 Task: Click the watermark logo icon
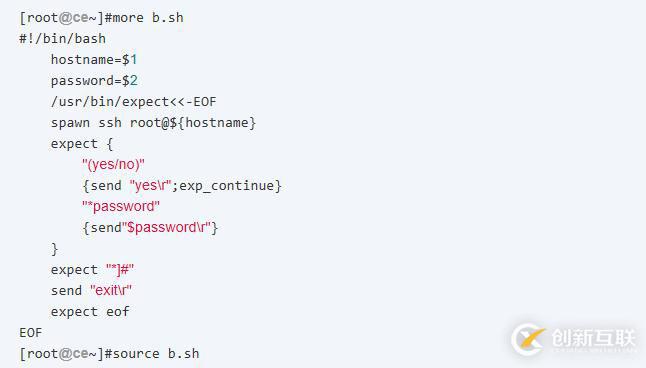(528, 340)
